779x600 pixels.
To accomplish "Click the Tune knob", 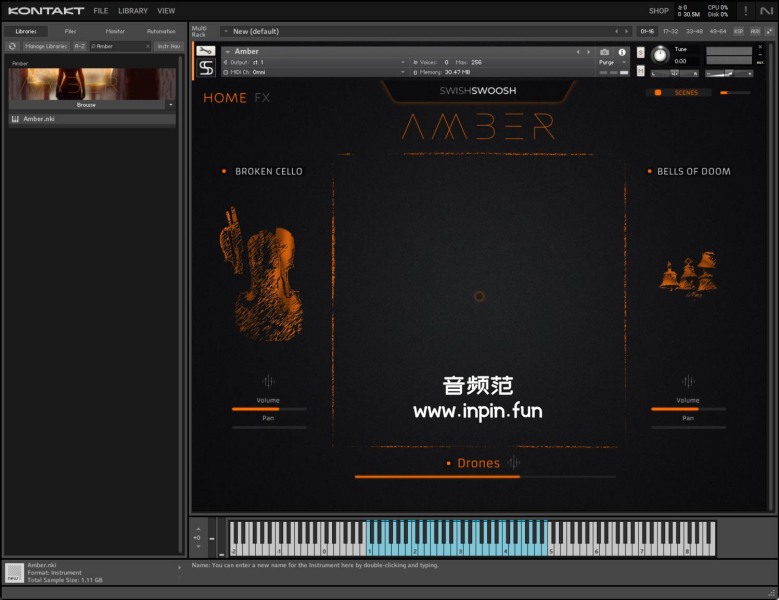I will point(660,55).
